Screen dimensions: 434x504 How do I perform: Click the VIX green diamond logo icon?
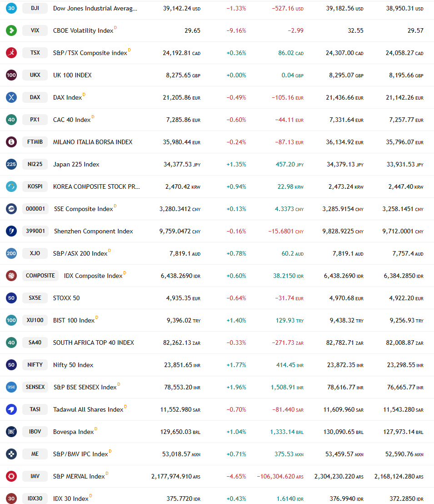(x=11, y=30)
